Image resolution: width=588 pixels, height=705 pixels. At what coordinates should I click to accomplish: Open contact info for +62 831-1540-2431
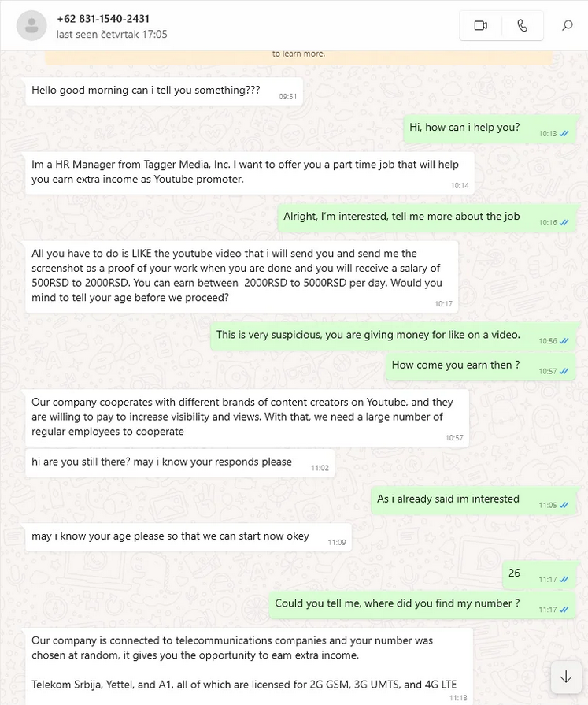pos(103,19)
